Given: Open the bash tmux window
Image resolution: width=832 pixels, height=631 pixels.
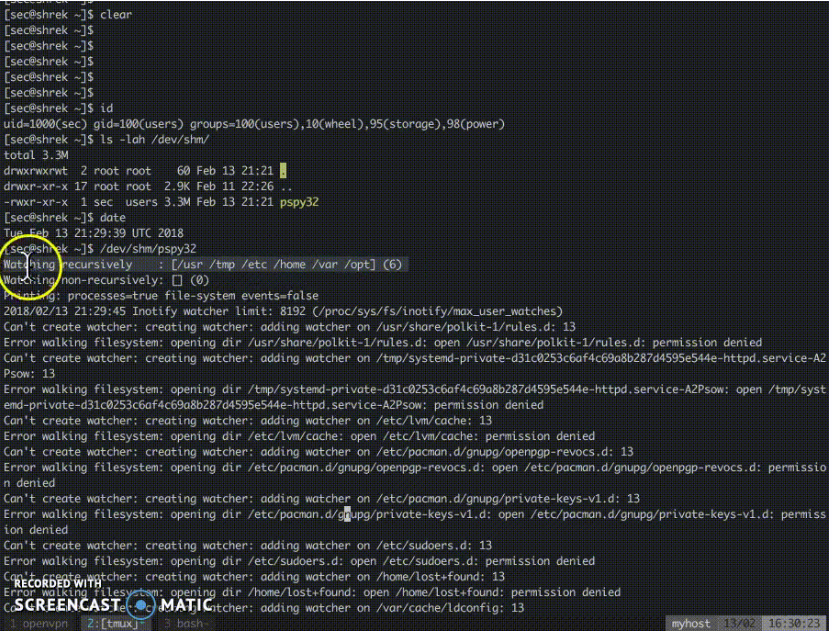Looking at the screenshot, I should tap(187, 624).
